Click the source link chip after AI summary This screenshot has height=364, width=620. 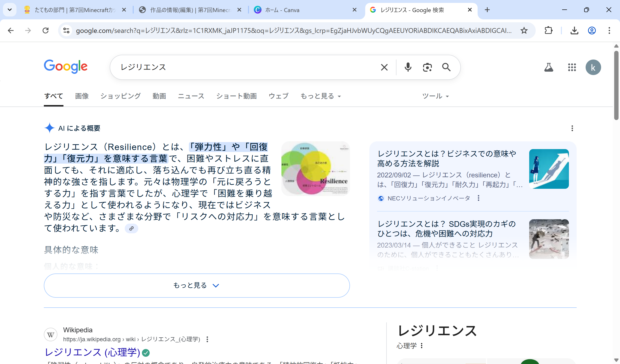[131, 228]
